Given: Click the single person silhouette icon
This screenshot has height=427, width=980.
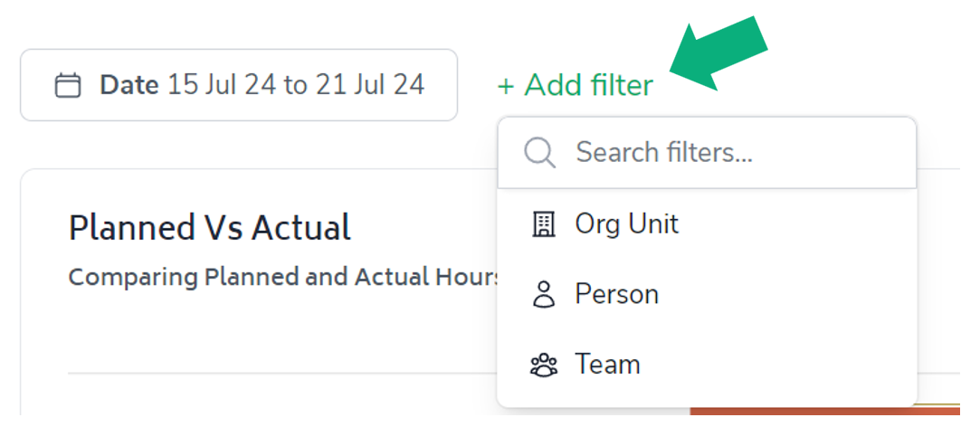Looking at the screenshot, I should [543, 295].
